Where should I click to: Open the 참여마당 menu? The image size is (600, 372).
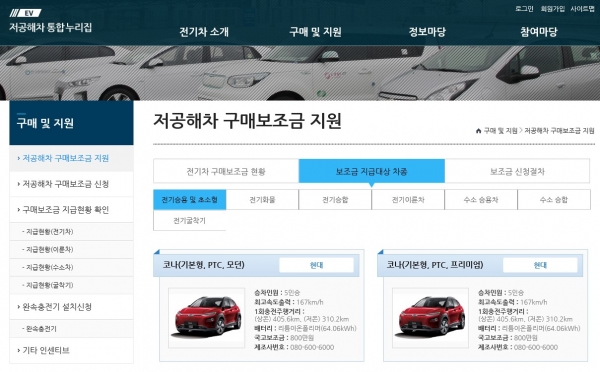point(538,32)
